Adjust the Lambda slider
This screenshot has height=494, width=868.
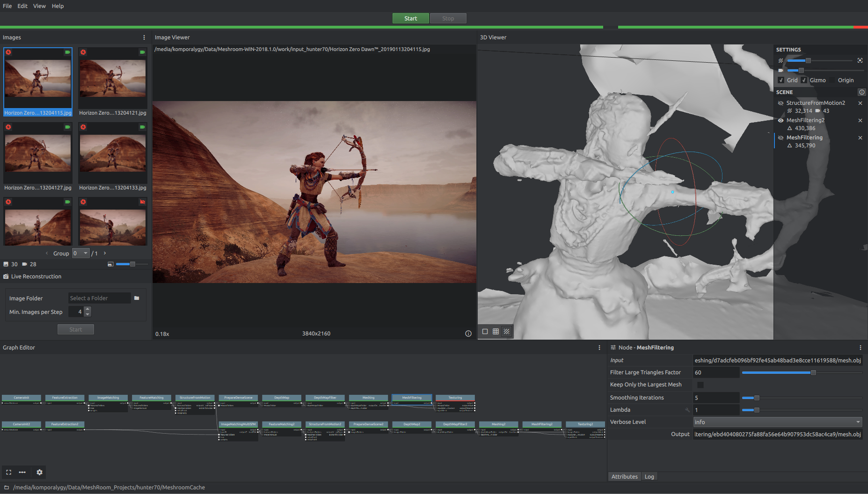click(x=757, y=410)
